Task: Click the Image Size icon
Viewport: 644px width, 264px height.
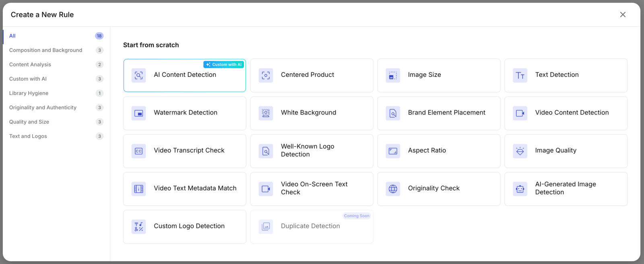Action: click(x=393, y=75)
